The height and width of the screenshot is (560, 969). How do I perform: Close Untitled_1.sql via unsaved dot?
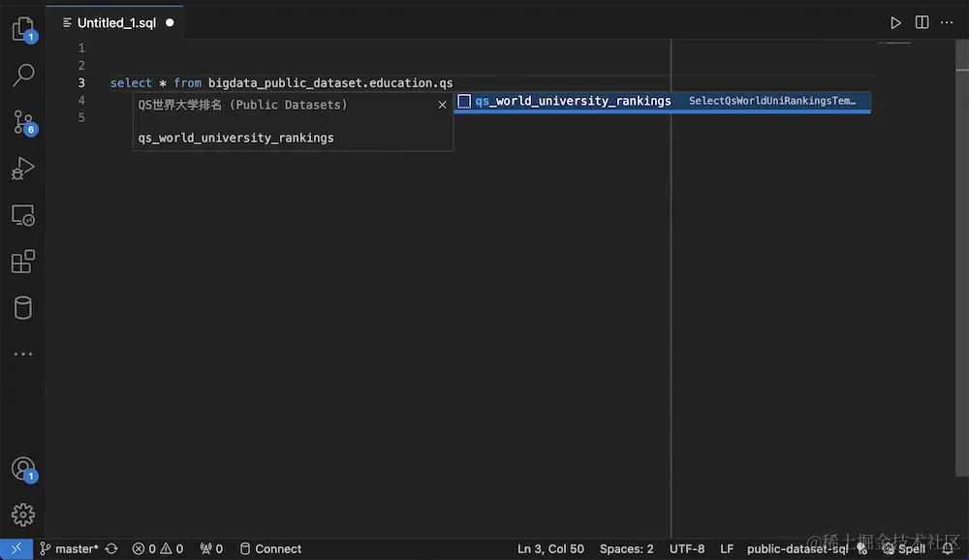[x=170, y=23]
